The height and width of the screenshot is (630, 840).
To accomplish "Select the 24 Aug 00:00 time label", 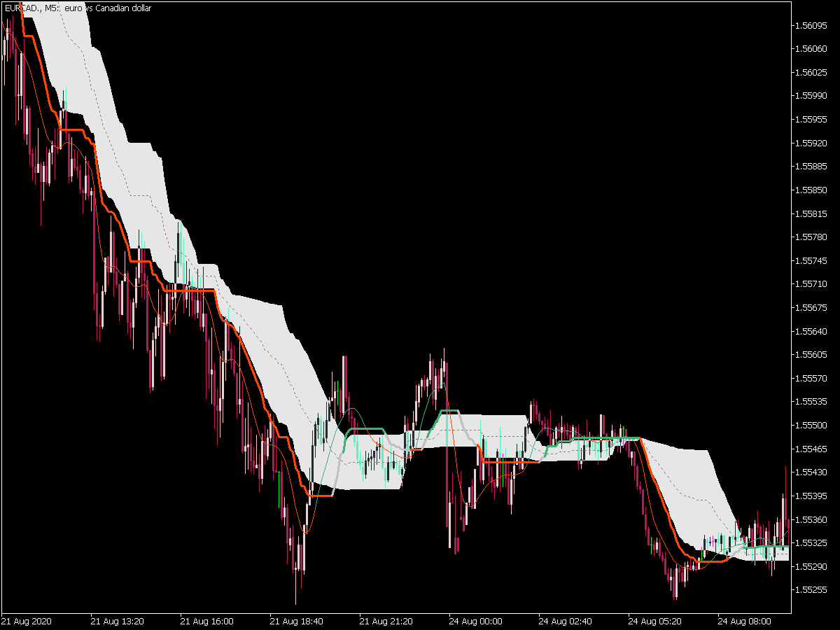I will (476, 621).
